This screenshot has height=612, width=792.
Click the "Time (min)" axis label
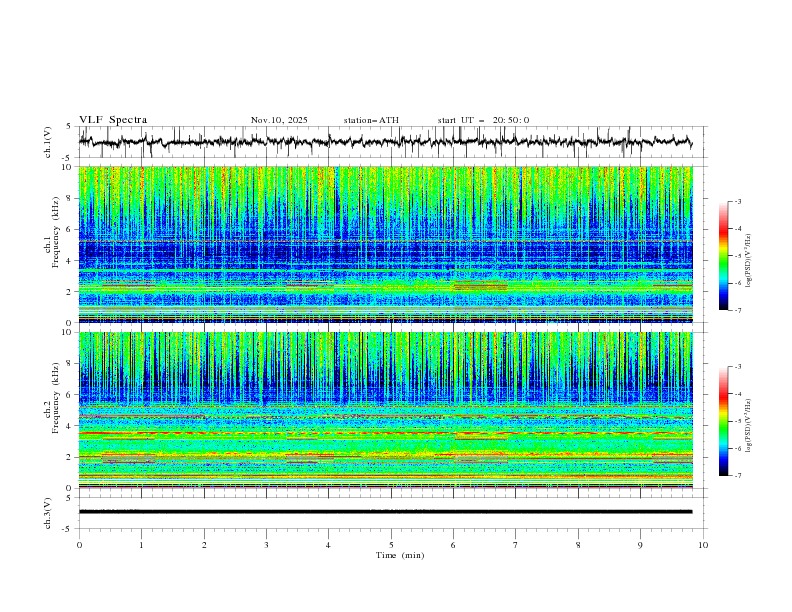click(400, 555)
